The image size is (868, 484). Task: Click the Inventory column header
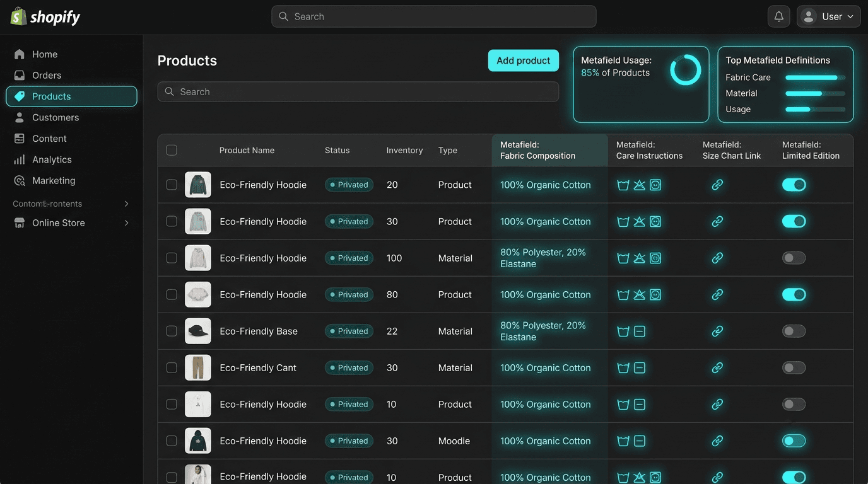point(404,150)
